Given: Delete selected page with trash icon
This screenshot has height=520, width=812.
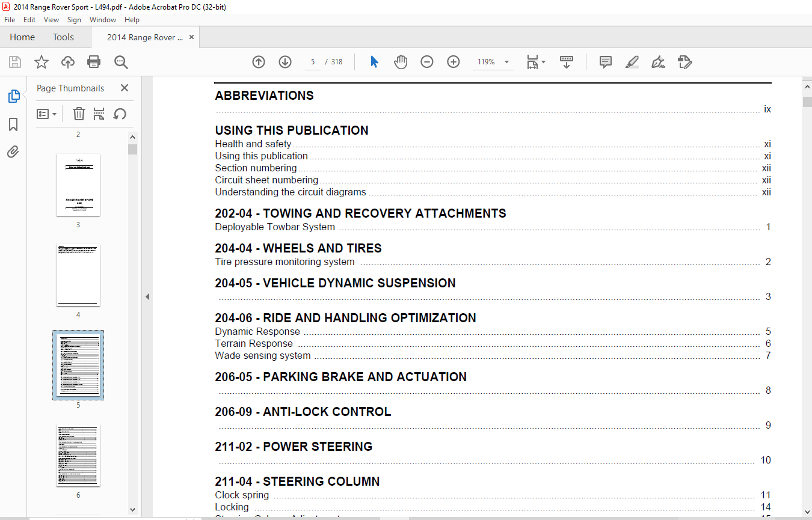Looking at the screenshot, I should click(x=79, y=114).
